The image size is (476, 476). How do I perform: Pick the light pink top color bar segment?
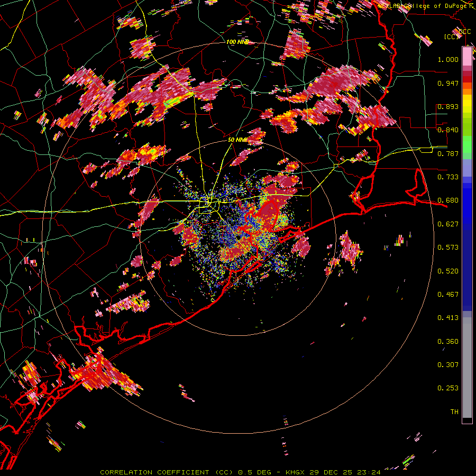(x=467, y=56)
